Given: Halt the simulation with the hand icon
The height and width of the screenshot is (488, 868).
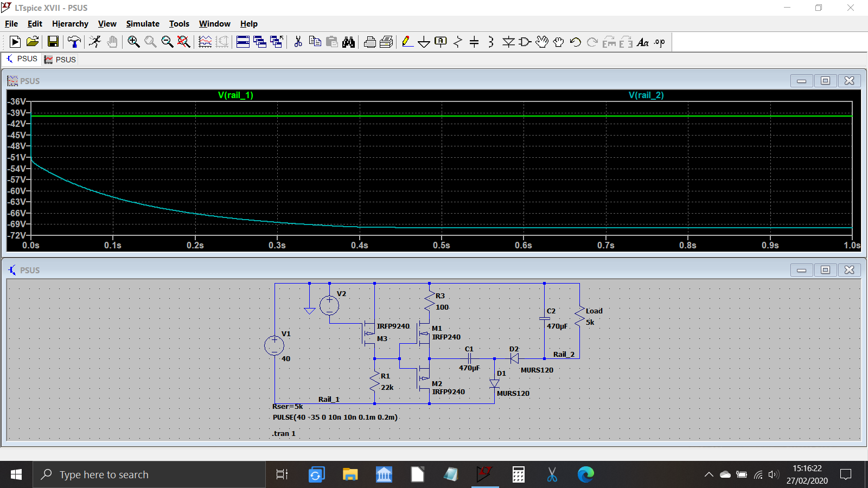Looking at the screenshot, I should [x=112, y=42].
